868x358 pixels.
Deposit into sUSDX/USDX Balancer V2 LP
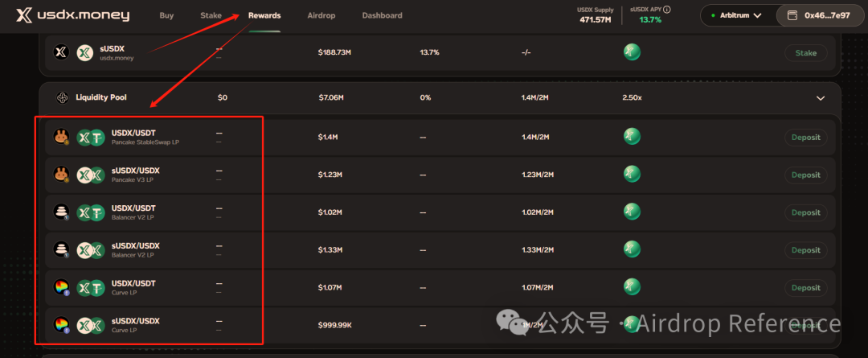pyautogui.click(x=805, y=250)
